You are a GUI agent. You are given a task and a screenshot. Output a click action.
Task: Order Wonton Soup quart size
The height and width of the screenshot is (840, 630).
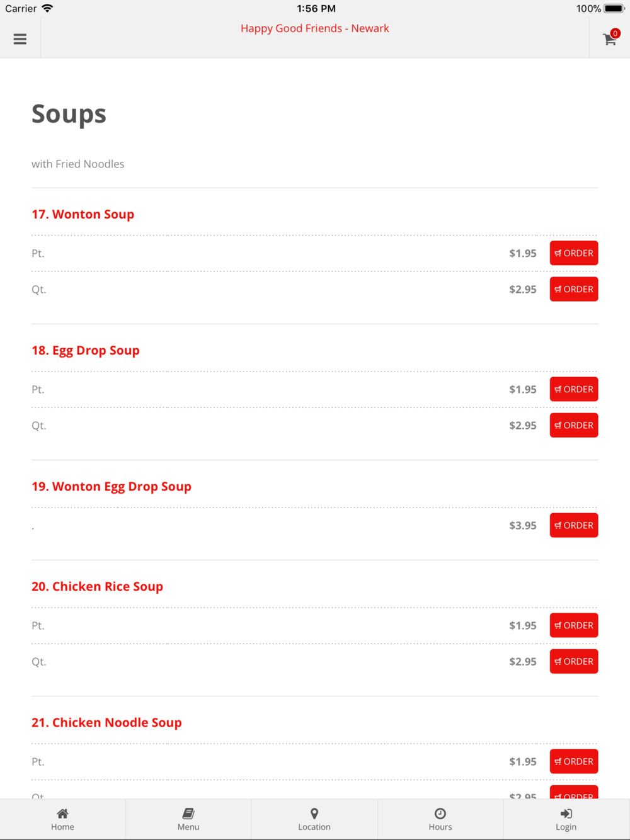tap(574, 290)
